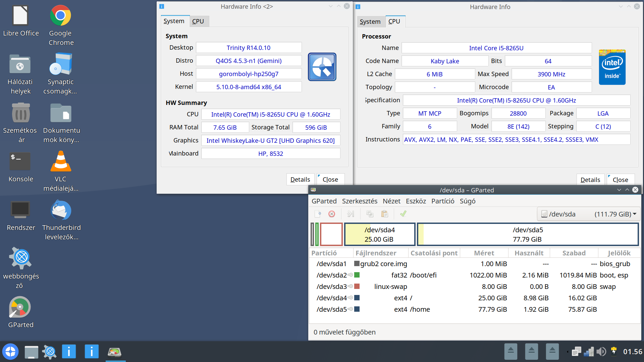Select /dev/sda5 /home row in table
This screenshot has width=644, height=362.
[x=474, y=309]
